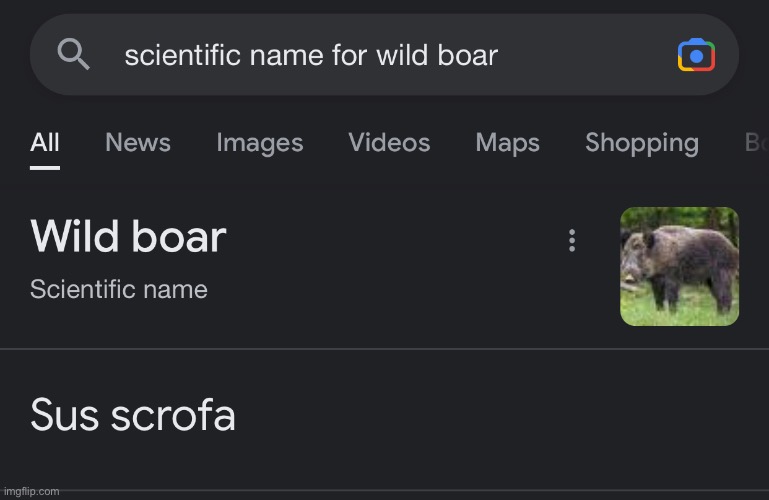Select the partially visible tab after Shopping
Screen dimensions: 769x500
(755, 143)
